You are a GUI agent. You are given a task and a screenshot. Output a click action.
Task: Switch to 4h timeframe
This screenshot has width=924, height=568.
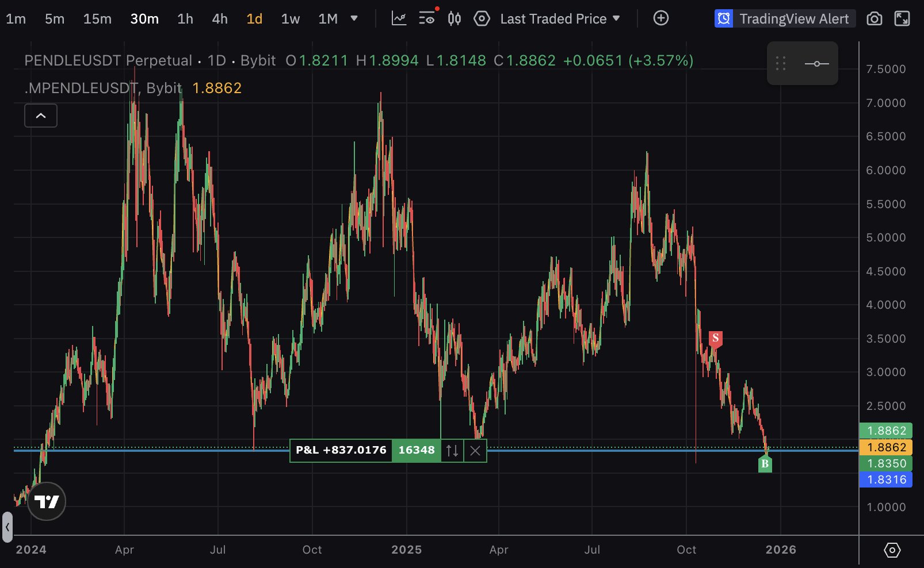pyautogui.click(x=220, y=19)
